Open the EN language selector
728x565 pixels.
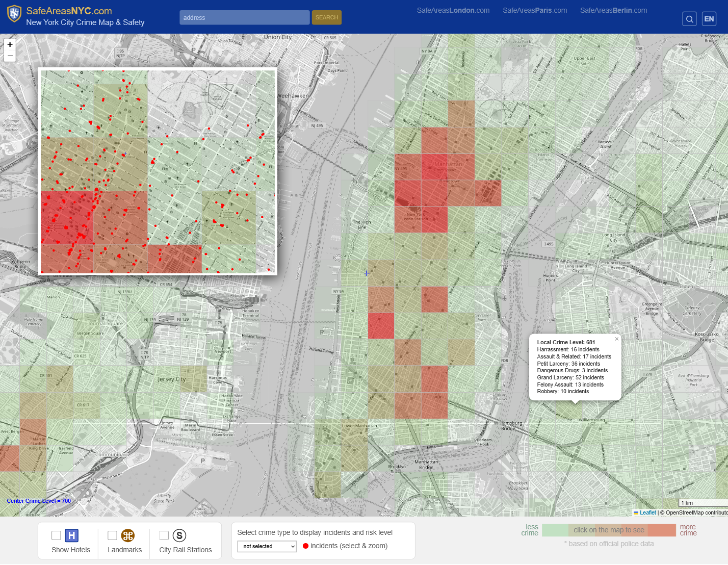(x=709, y=19)
